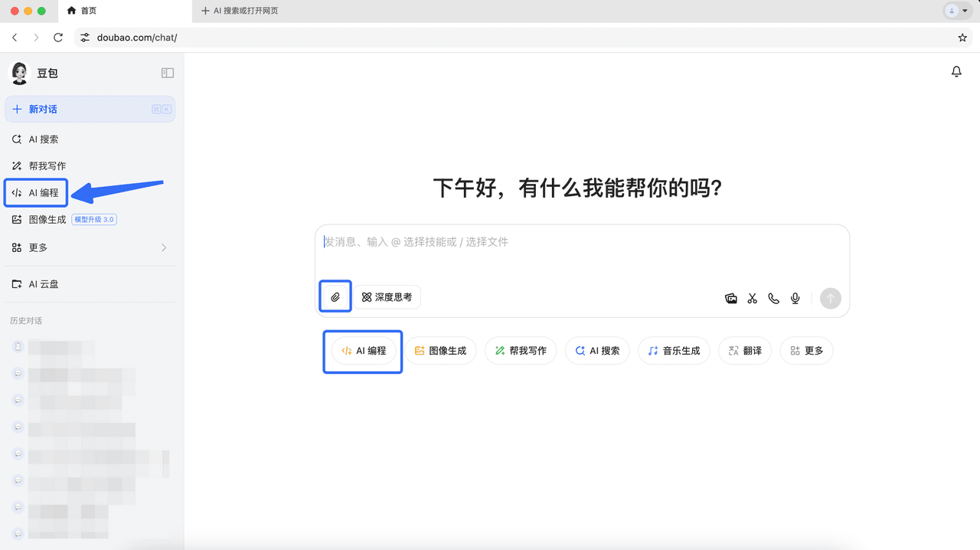Open browser profile dropdown at top right
Screen dimensions: 980x550
957,11
